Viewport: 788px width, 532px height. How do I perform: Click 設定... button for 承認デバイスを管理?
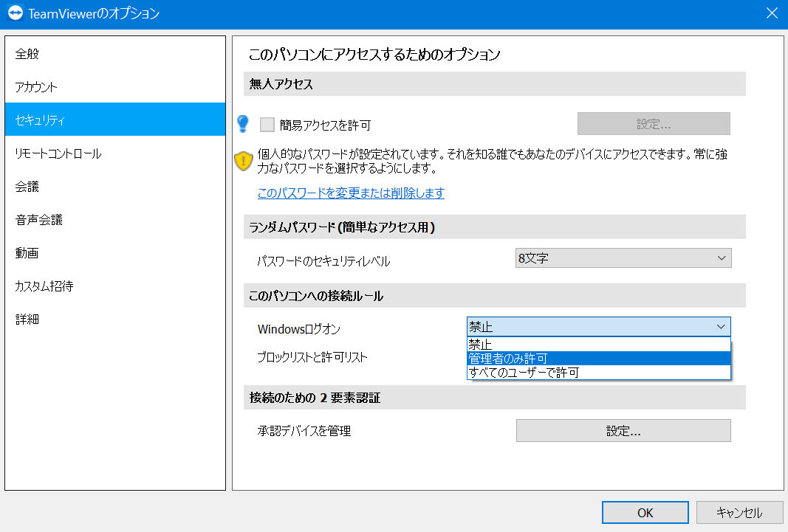coord(623,431)
